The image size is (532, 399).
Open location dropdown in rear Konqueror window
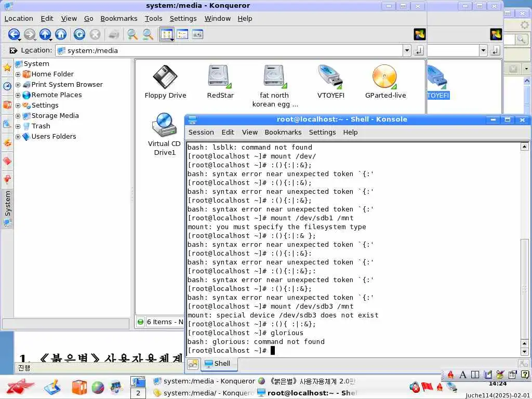click(x=483, y=50)
